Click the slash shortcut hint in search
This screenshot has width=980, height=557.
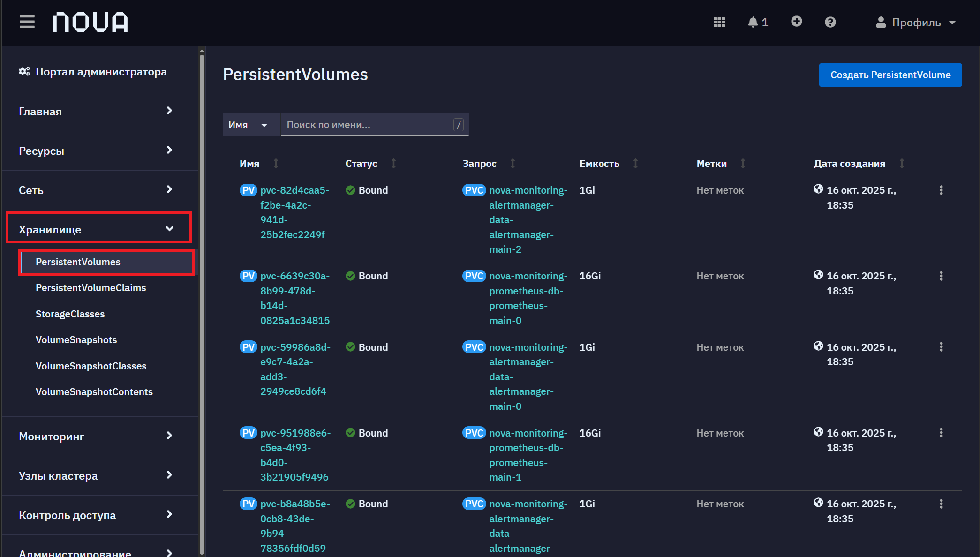[459, 125]
